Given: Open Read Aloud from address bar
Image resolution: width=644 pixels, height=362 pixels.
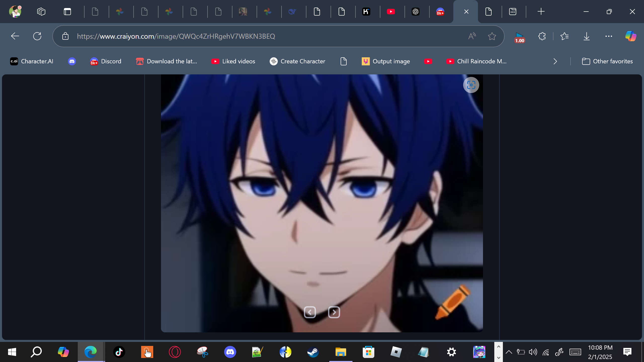Looking at the screenshot, I should (472, 36).
